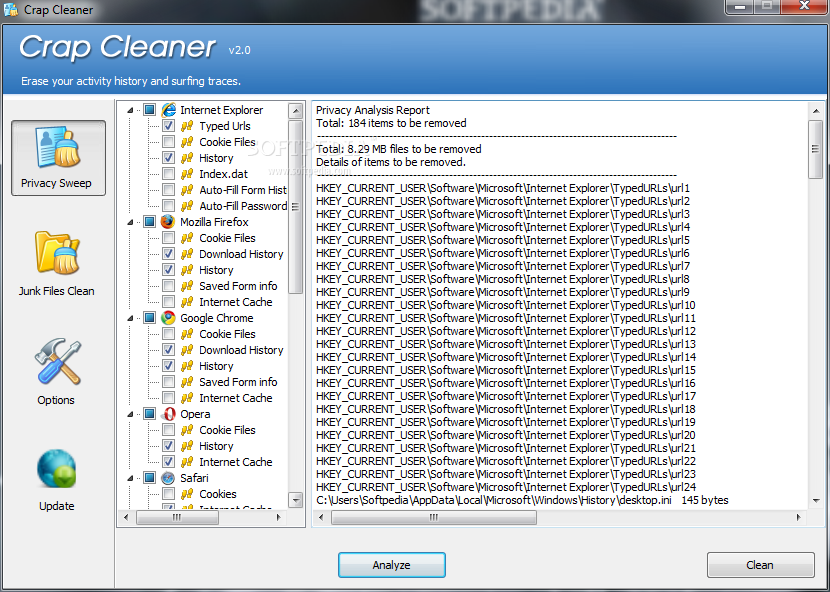Click browser tree scroll down arrow

296,500
